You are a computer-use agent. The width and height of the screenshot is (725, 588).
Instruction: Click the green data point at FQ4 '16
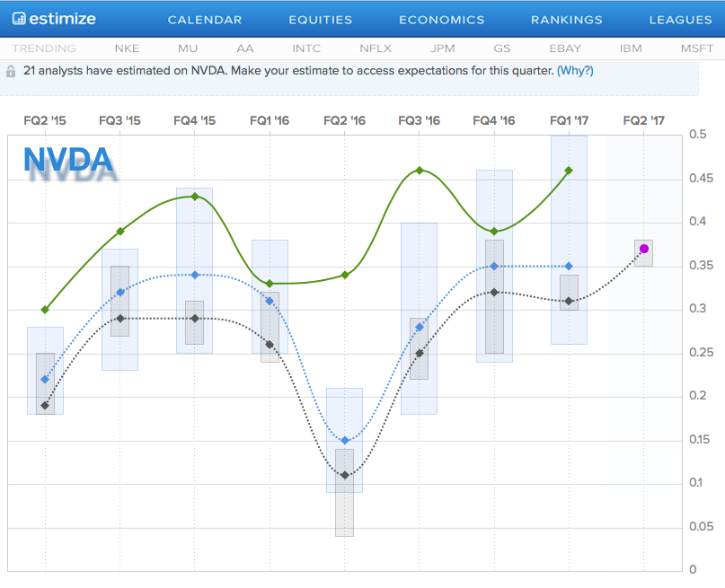click(494, 232)
